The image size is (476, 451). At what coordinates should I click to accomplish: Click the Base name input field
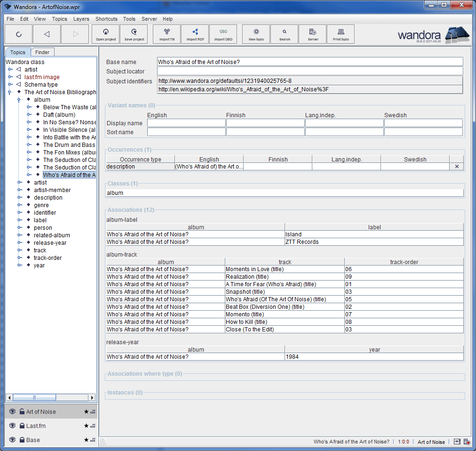coord(310,62)
